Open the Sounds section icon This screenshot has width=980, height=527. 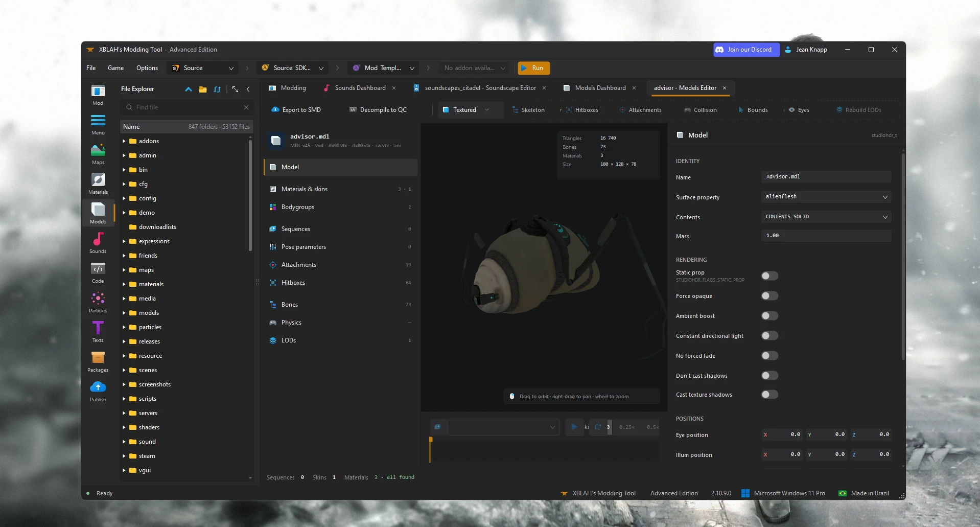(x=98, y=243)
